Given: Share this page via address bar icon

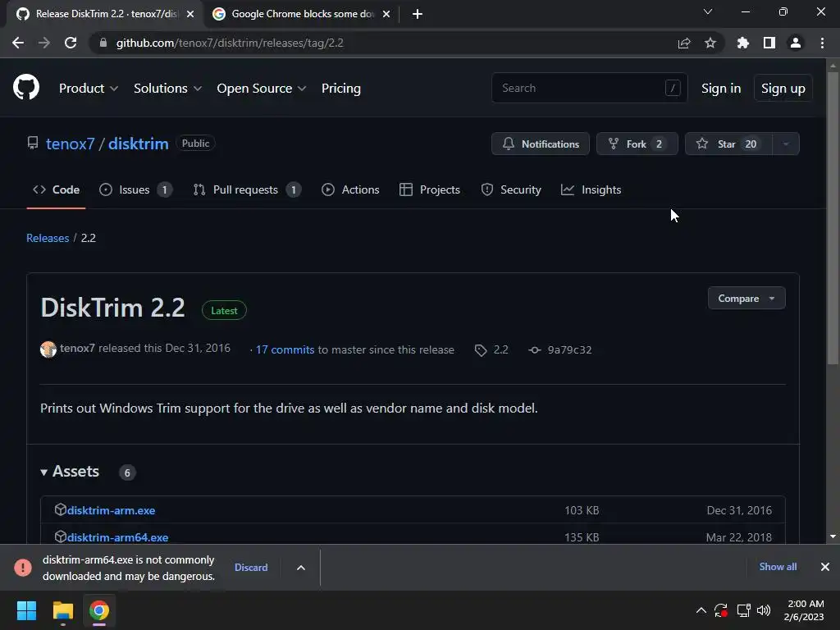Looking at the screenshot, I should point(684,43).
